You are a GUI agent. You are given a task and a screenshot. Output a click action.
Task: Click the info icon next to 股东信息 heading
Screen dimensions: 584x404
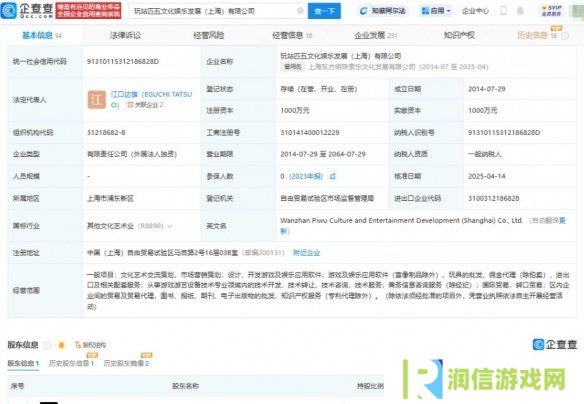coord(47,346)
